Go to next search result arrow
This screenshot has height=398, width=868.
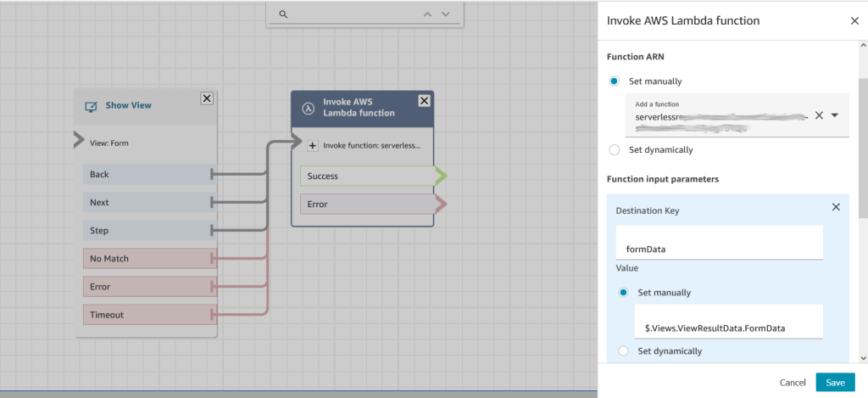[446, 14]
